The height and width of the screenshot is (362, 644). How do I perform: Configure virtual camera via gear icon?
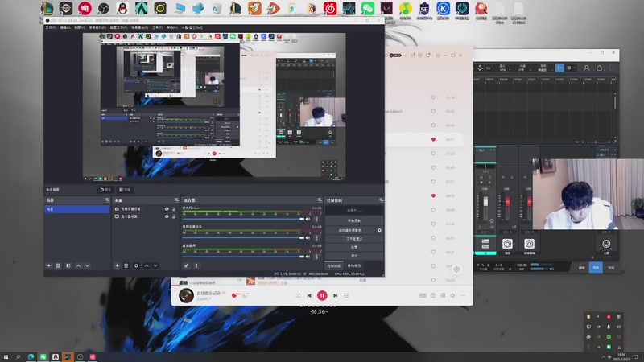pyautogui.click(x=379, y=230)
